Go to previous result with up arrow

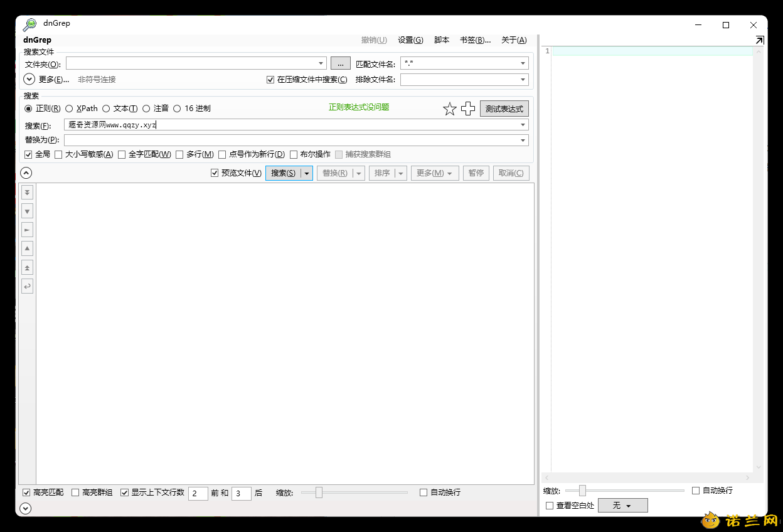pos(27,248)
